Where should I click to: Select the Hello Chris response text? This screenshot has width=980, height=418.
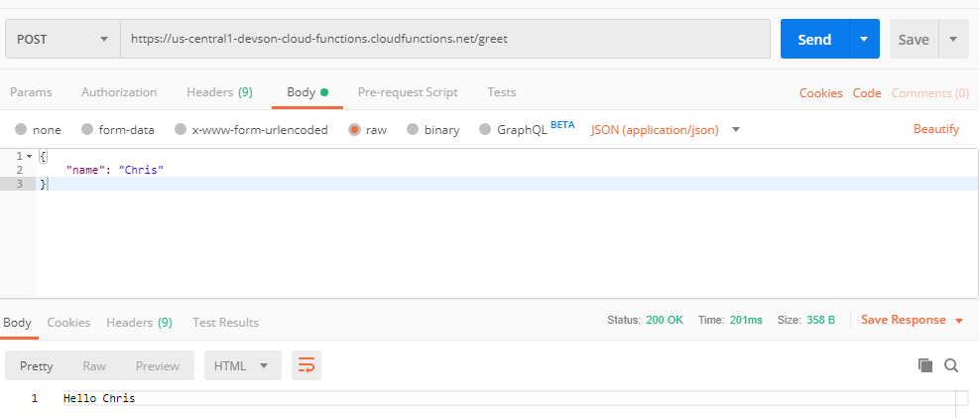[99, 398]
